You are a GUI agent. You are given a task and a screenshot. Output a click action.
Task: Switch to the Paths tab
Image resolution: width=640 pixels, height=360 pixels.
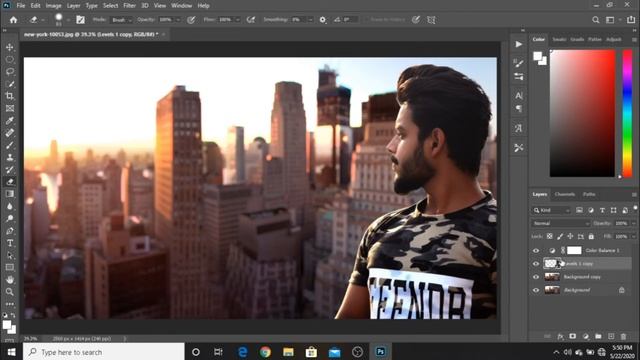pos(589,194)
